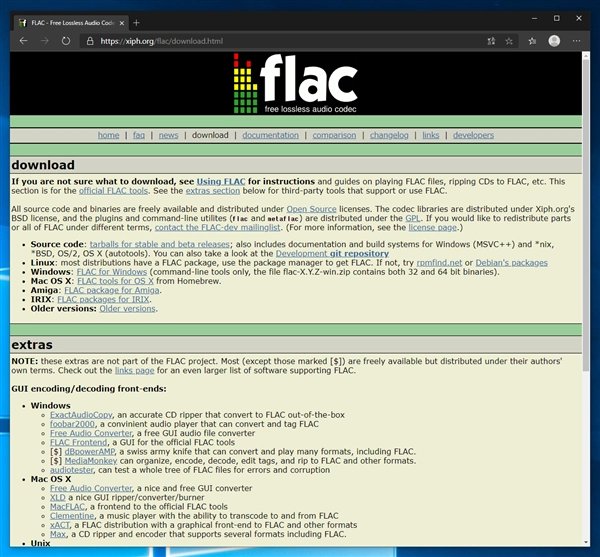Open the license page link

[432, 227]
